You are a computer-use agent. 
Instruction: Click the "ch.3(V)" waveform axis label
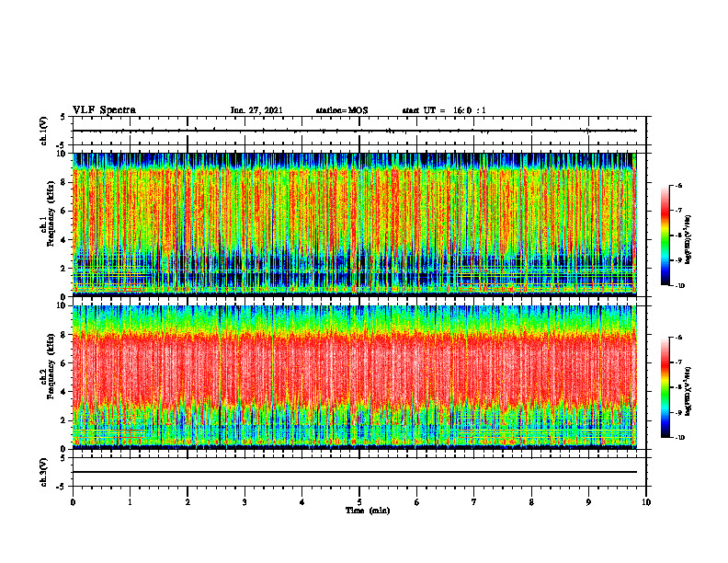point(44,472)
